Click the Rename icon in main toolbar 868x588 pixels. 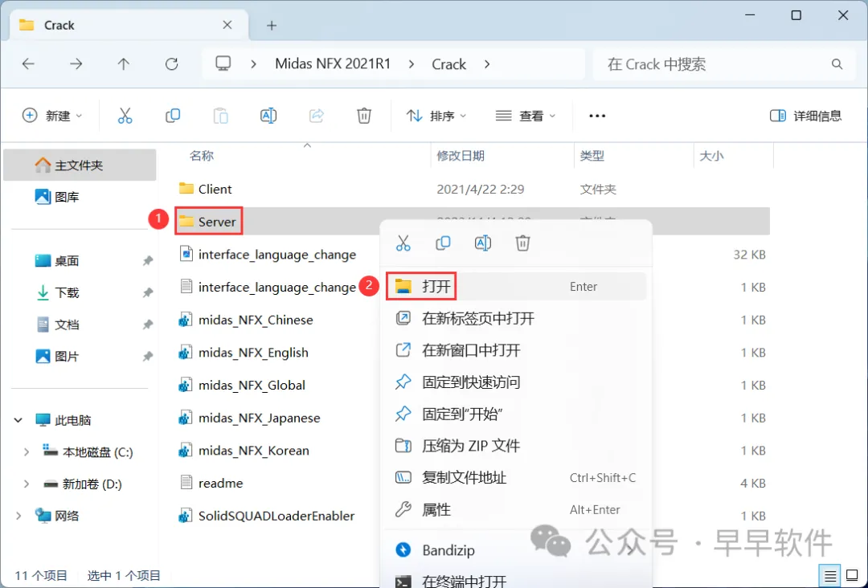tap(268, 116)
